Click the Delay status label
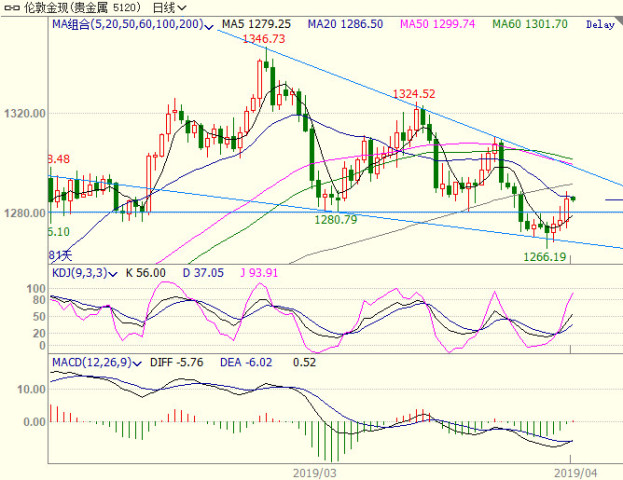 [x=600, y=25]
